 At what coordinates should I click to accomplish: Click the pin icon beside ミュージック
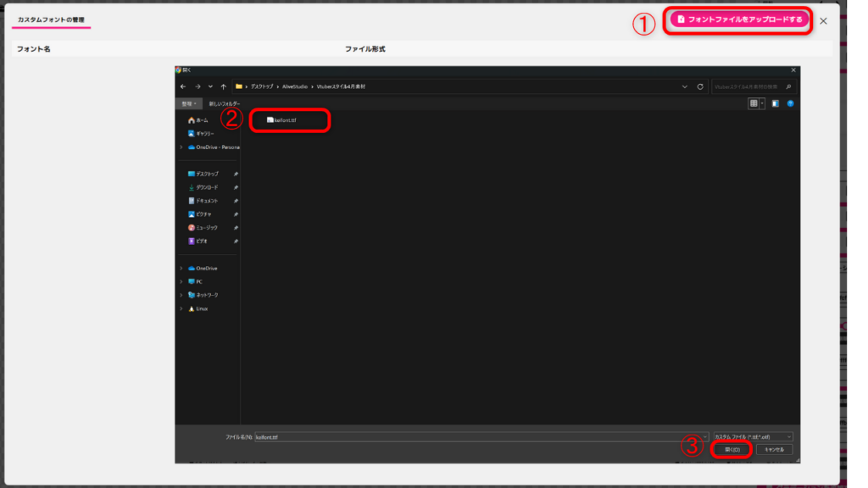pos(236,227)
